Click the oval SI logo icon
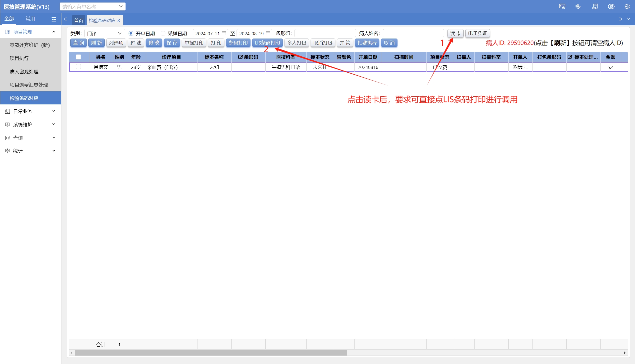 [x=611, y=6]
